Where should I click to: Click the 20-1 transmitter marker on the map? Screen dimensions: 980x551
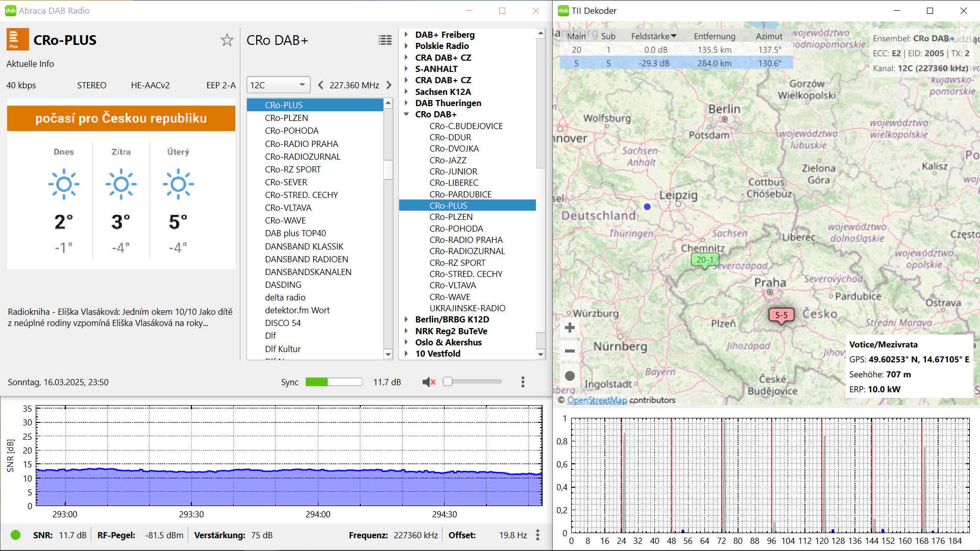[704, 260]
